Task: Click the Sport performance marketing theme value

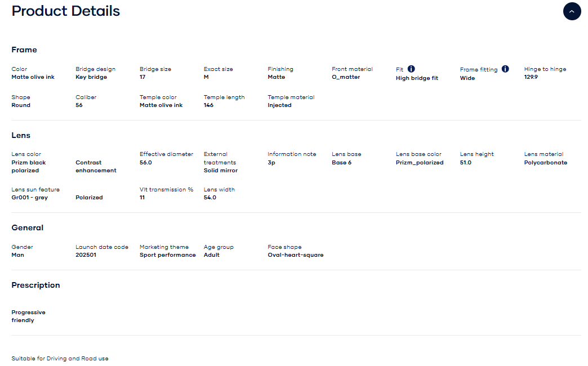Action: coord(167,255)
